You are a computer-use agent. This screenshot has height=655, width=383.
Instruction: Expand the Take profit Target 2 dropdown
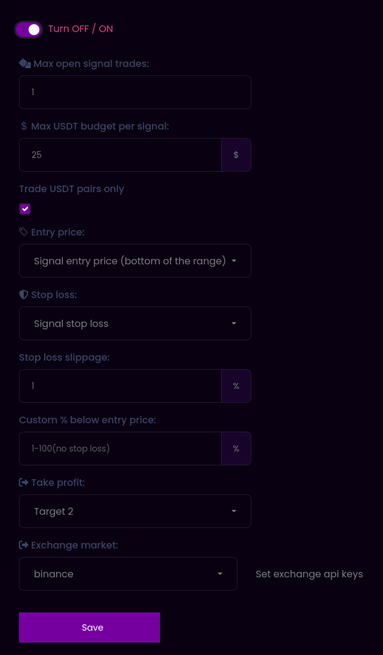pos(135,511)
